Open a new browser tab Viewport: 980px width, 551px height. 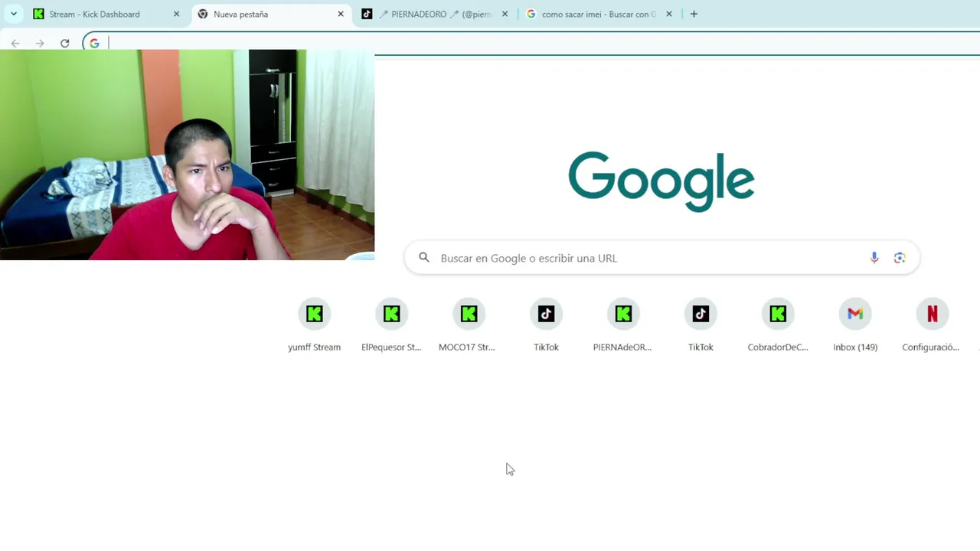coord(694,14)
